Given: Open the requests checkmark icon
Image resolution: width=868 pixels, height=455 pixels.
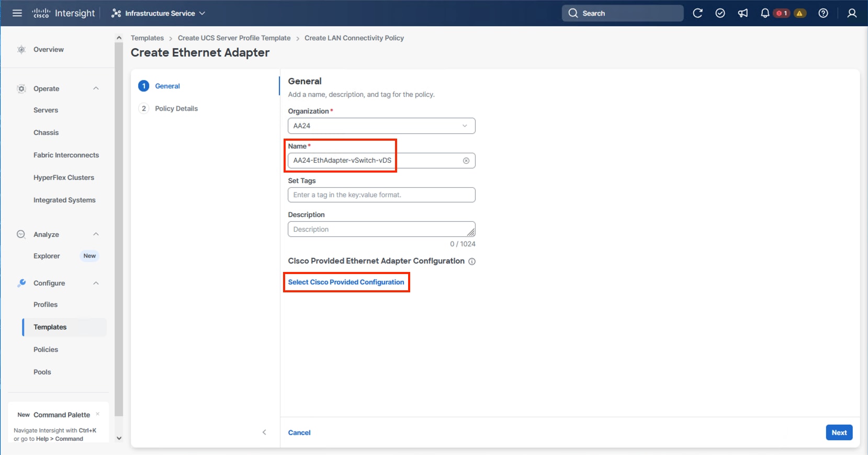Looking at the screenshot, I should [720, 13].
